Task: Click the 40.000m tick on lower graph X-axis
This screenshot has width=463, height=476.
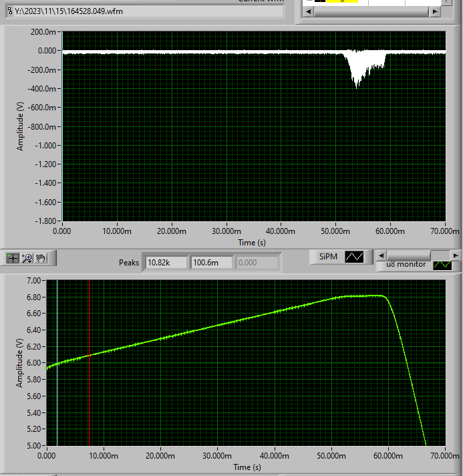Action: click(275, 456)
